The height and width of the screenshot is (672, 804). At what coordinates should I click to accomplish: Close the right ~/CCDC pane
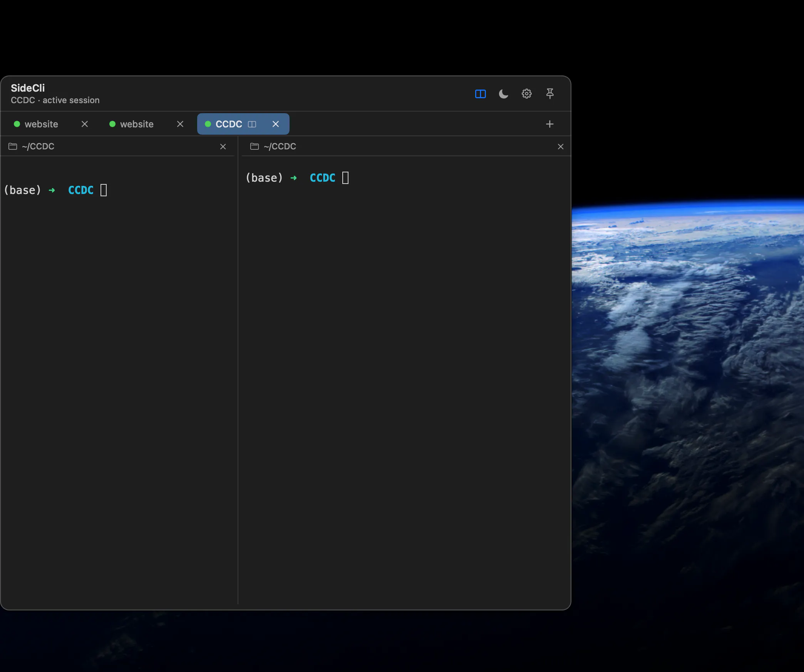point(561,147)
